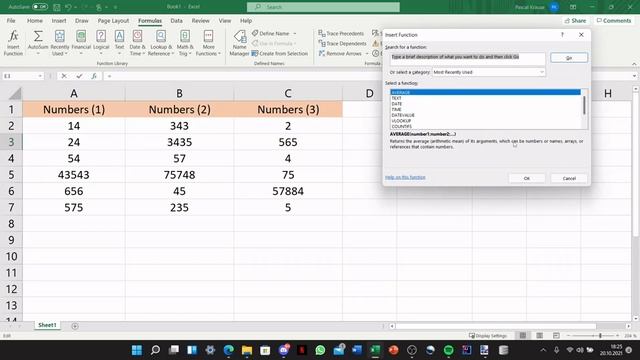The image size is (640, 360).
Task: Open Help on this function link
Action: pyautogui.click(x=405, y=177)
